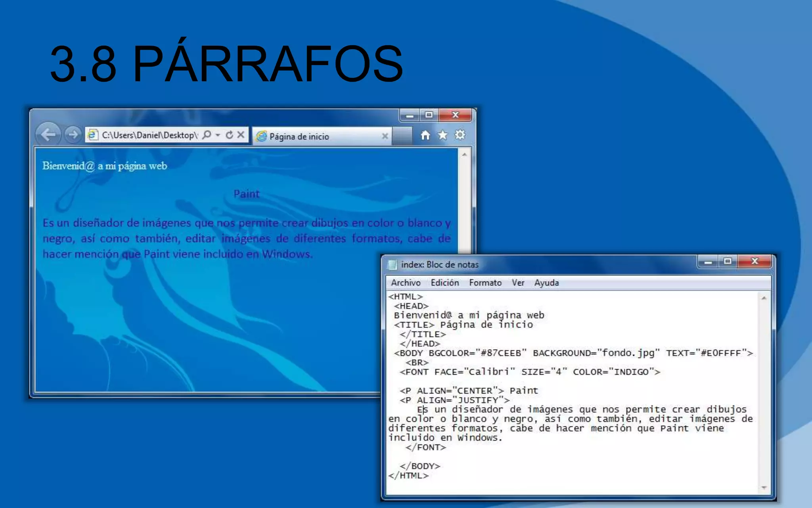The height and width of the screenshot is (508, 812).
Task: Maximize the Internet Explorer window
Action: coord(429,115)
